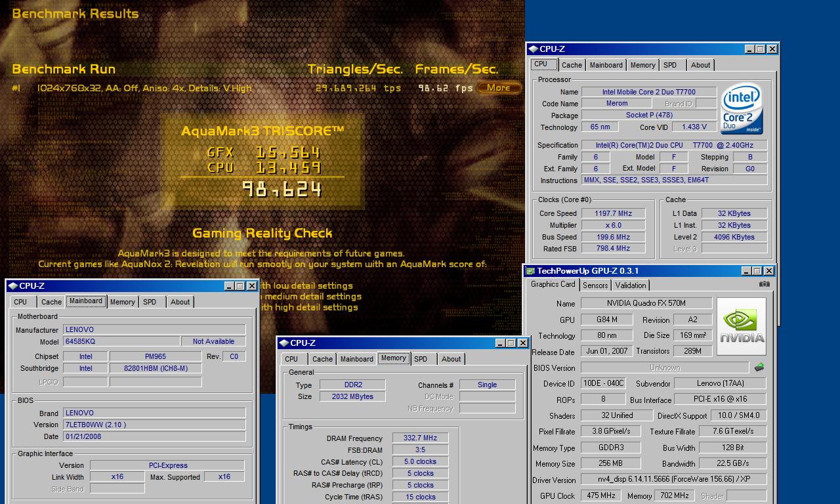Open About tab in processor CPU-Z window
The width and height of the screenshot is (840, 504).
[x=700, y=65]
